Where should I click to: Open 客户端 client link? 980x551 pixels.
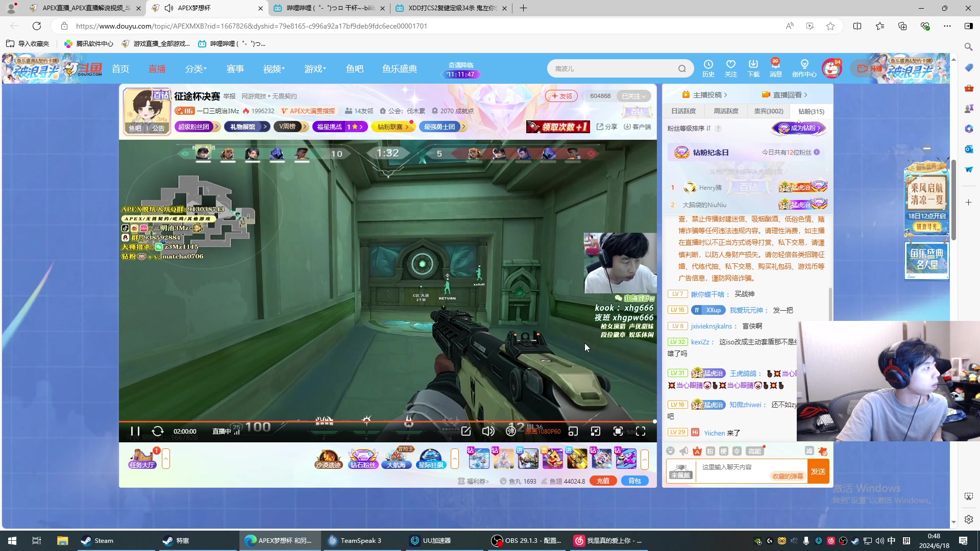pos(638,127)
